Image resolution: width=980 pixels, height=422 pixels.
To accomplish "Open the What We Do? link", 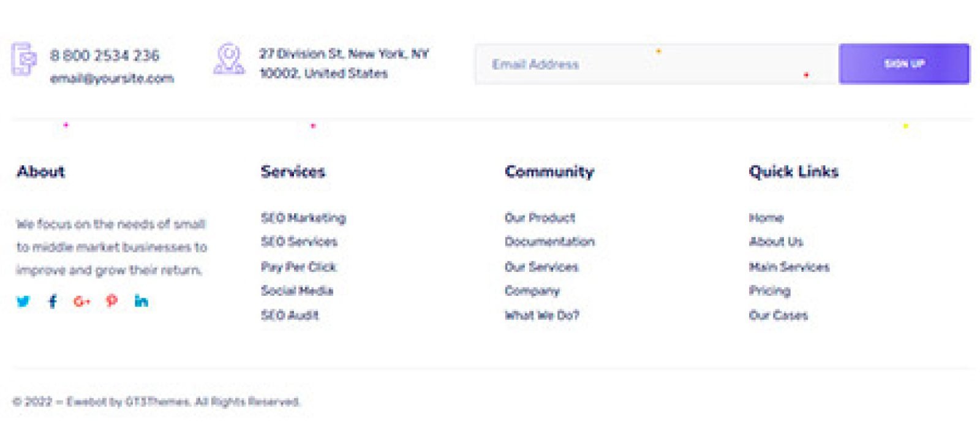I will click(x=541, y=315).
